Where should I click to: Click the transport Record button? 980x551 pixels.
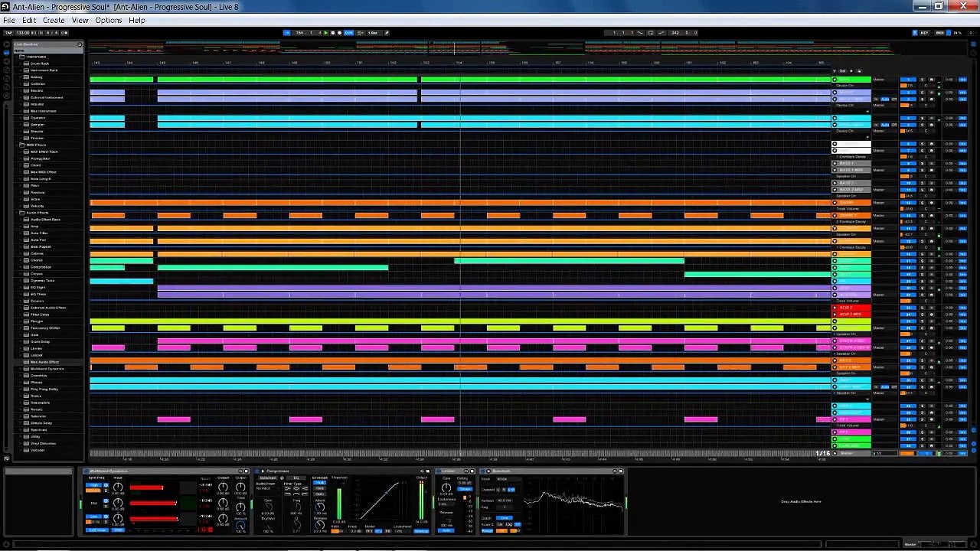(339, 33)
